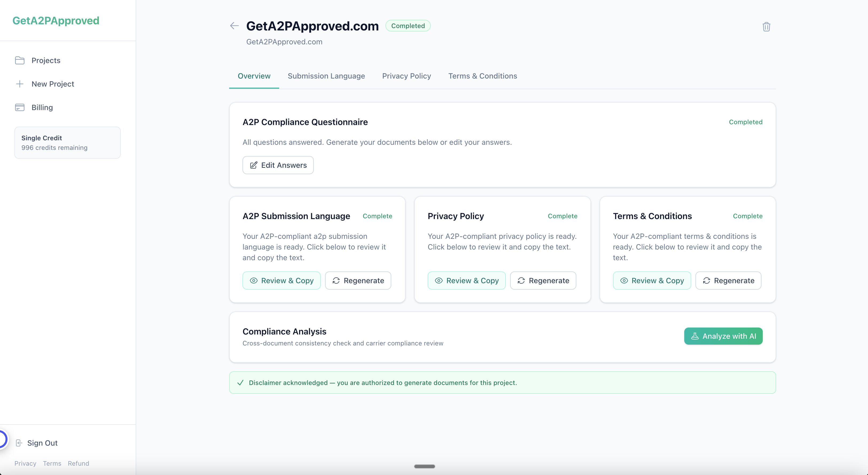
Task: Click the flask icon on Analyze with AI
Action: [695, 336]
